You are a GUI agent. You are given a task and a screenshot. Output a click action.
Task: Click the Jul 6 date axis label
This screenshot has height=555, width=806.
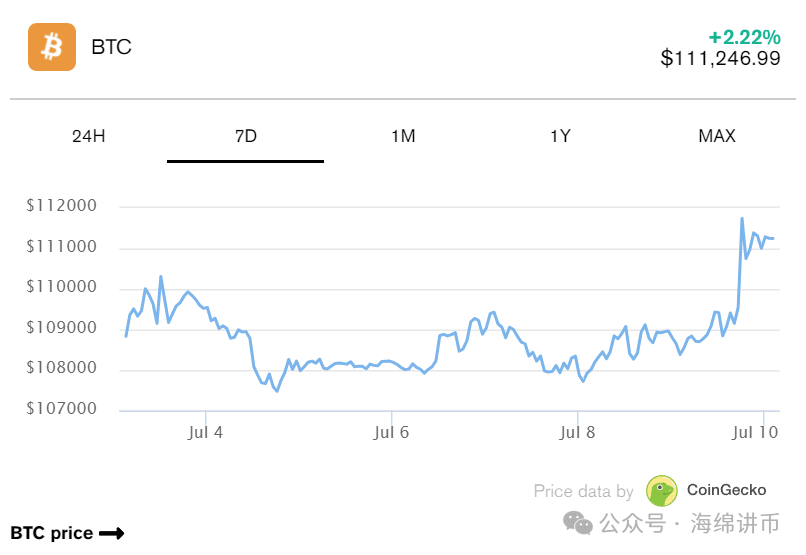coord(391,433)
